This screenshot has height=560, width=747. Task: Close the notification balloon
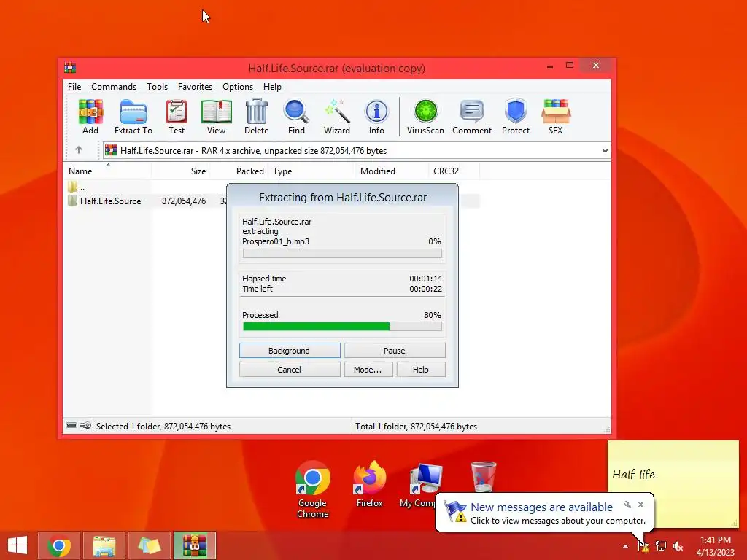point(640,505)
